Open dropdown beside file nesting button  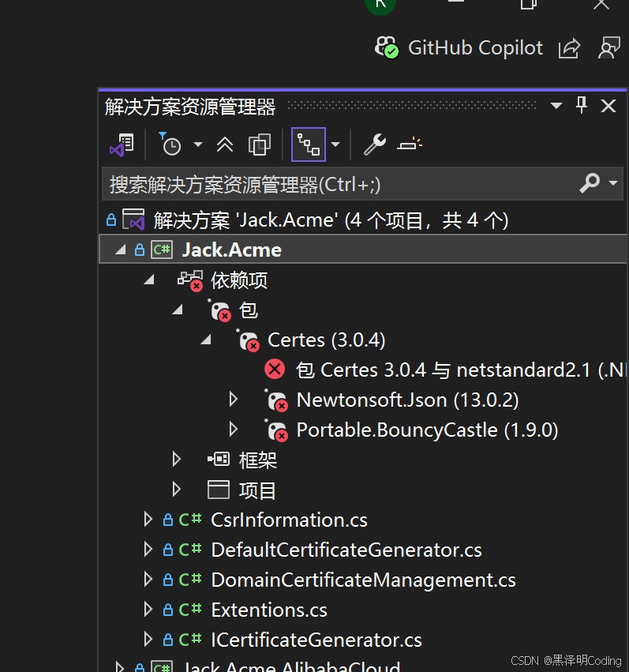[x=335, y=145]
